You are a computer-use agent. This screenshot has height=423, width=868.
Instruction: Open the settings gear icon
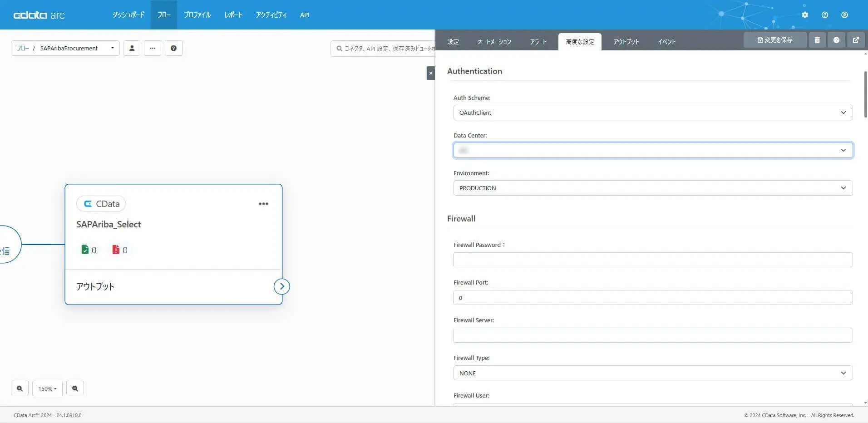coord(805,15)
